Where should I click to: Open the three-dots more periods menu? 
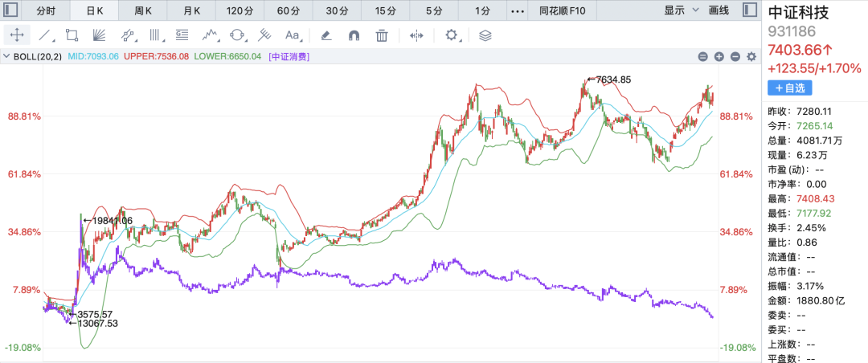coord(517,10)
